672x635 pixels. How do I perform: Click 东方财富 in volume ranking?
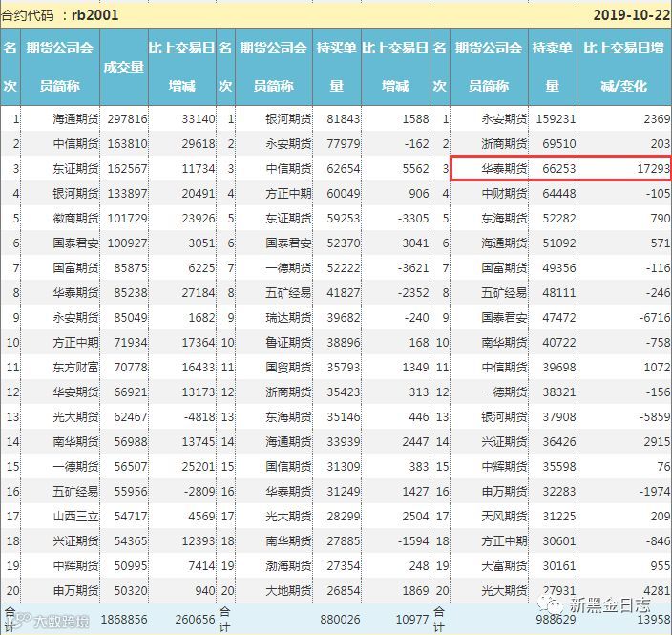tap(75, 368)
